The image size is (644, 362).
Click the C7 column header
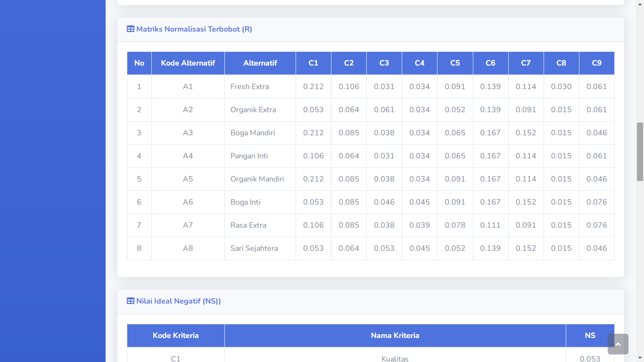pos(526,63)
